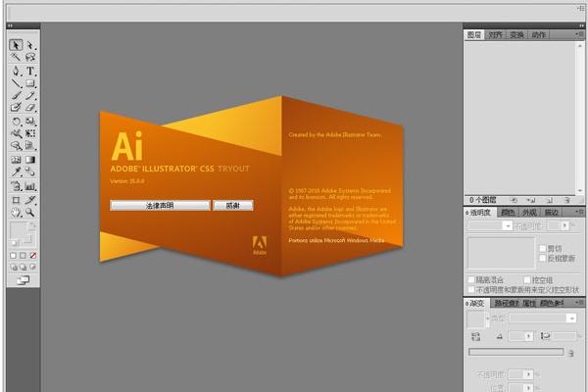Image resolution: width=588 pixels, height=392 pixels.
Task: Select the Hand tool
Action: pyautogui.click(x=17, y=212)
